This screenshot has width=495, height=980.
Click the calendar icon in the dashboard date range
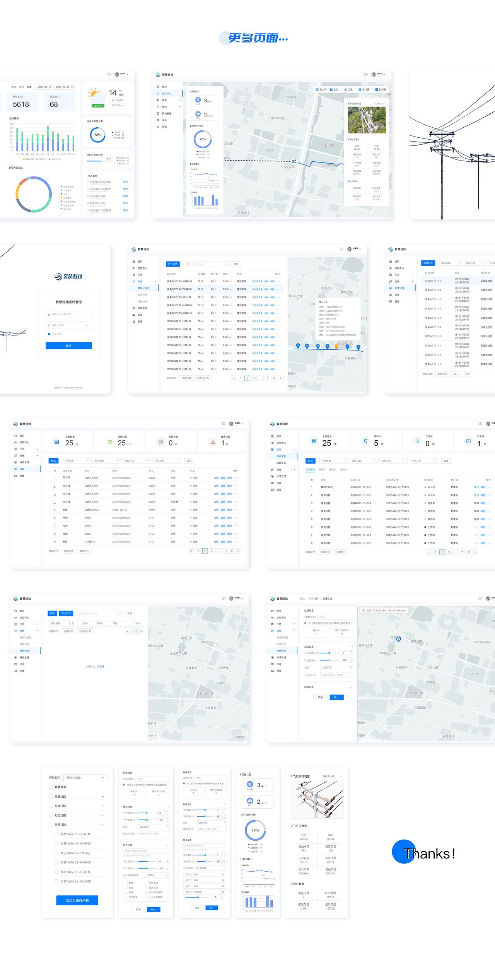pos(72,87)
